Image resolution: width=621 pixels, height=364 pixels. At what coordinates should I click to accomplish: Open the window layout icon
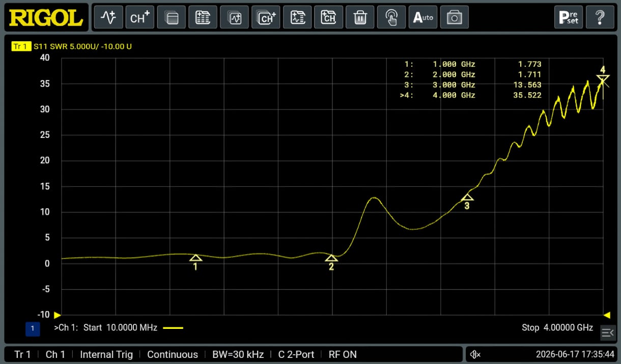click(172, 18)
